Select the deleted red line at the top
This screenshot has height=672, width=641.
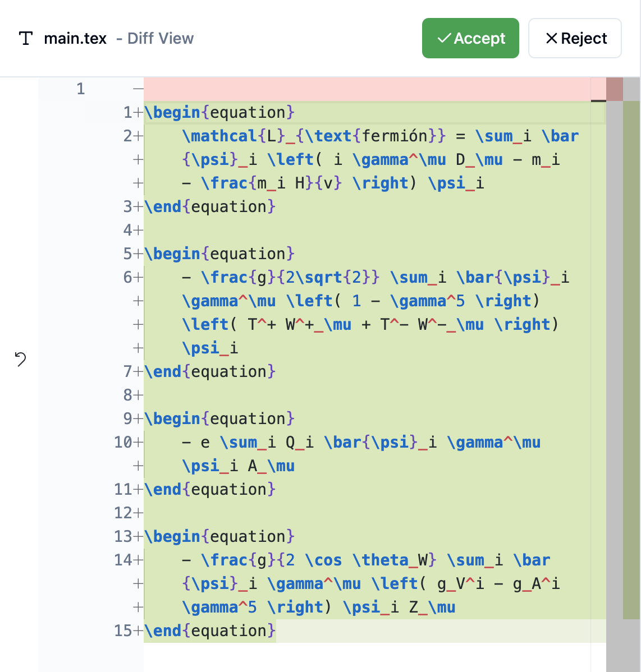pyautogui.click(x=365, y=89)
